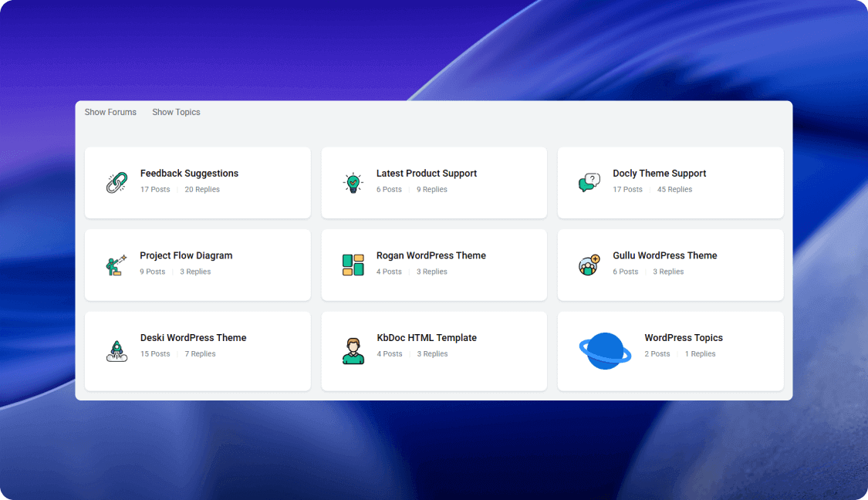Open the Feedback Suggestions forum title
Image resolution: width=868 pixels, height=500 pixels.
[x=189, y=174]
